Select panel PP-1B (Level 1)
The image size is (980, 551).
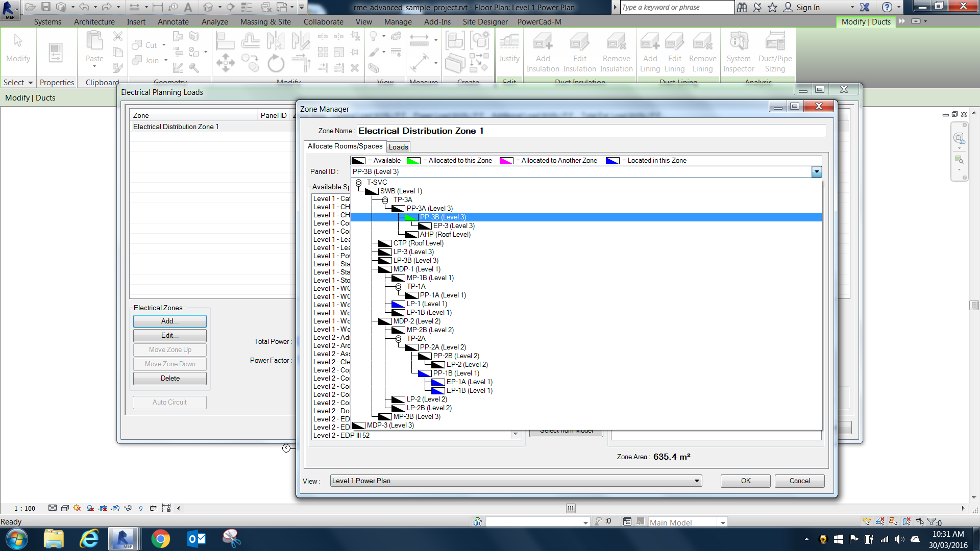pos(456,373)
